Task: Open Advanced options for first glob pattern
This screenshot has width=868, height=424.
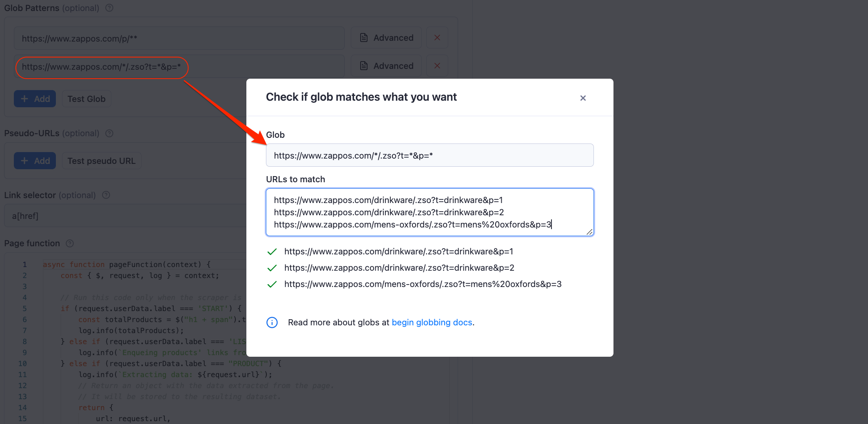Action: (x=386, y=38)
